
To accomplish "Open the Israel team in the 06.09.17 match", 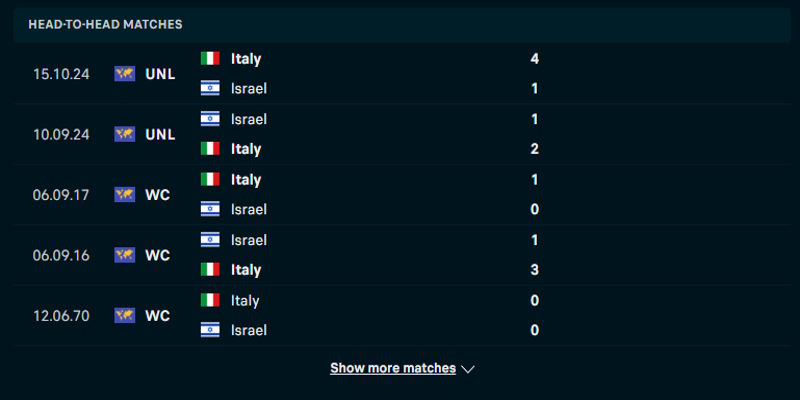I will (x=249, y=209).
